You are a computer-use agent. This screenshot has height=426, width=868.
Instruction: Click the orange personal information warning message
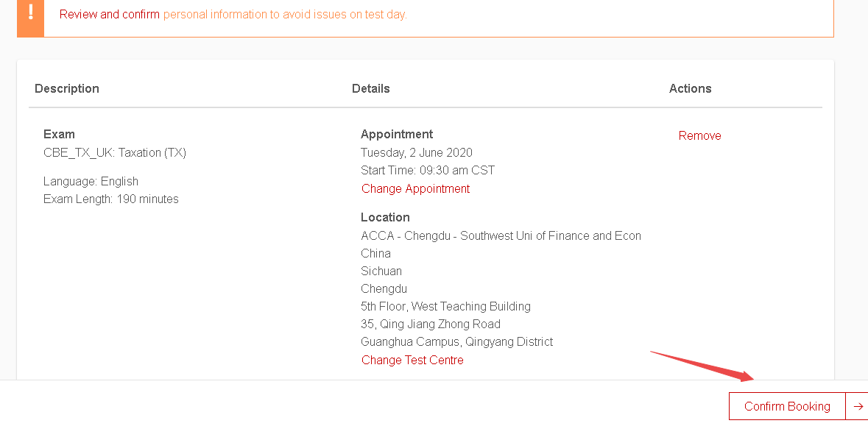coord(285,14)
